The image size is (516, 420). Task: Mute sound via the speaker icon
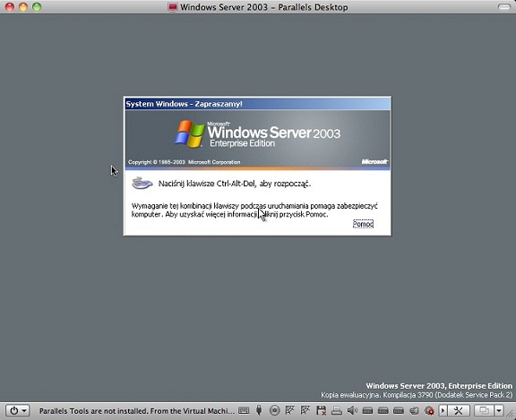click(x=352, y=410)
